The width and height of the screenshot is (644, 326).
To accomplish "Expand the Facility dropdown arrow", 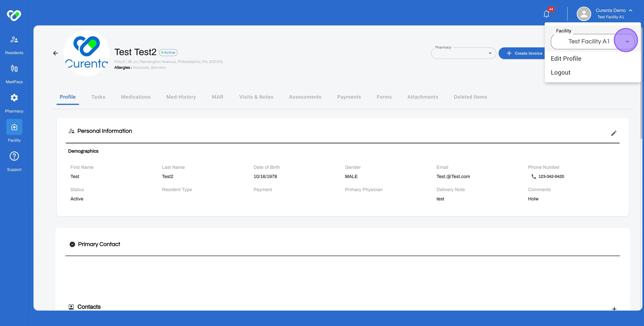I will pyautogui.click(x=627, y=42).
